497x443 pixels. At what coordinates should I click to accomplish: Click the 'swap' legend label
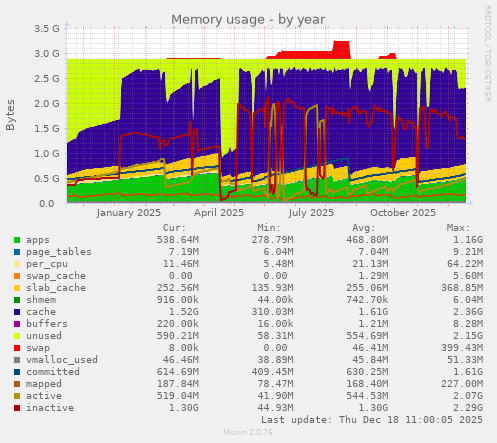coord(38,348)
